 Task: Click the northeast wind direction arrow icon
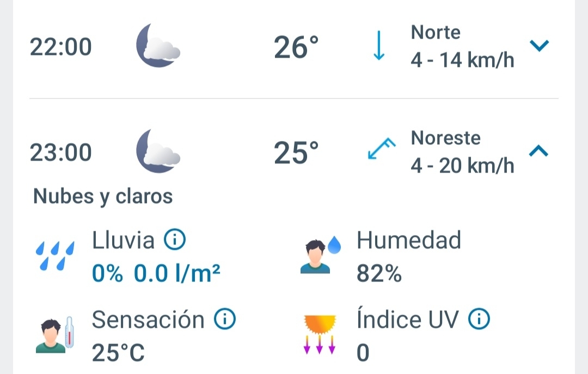(x=381, y=149)
